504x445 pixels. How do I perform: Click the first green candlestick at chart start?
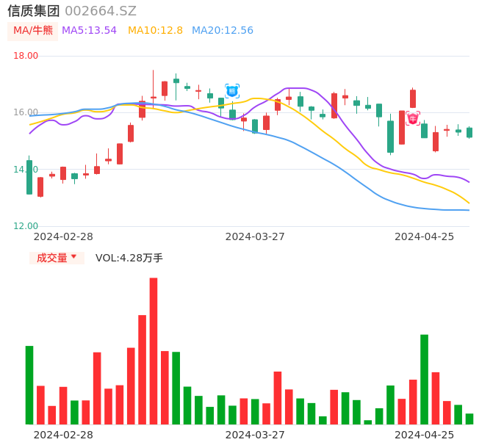pos(29,177)
